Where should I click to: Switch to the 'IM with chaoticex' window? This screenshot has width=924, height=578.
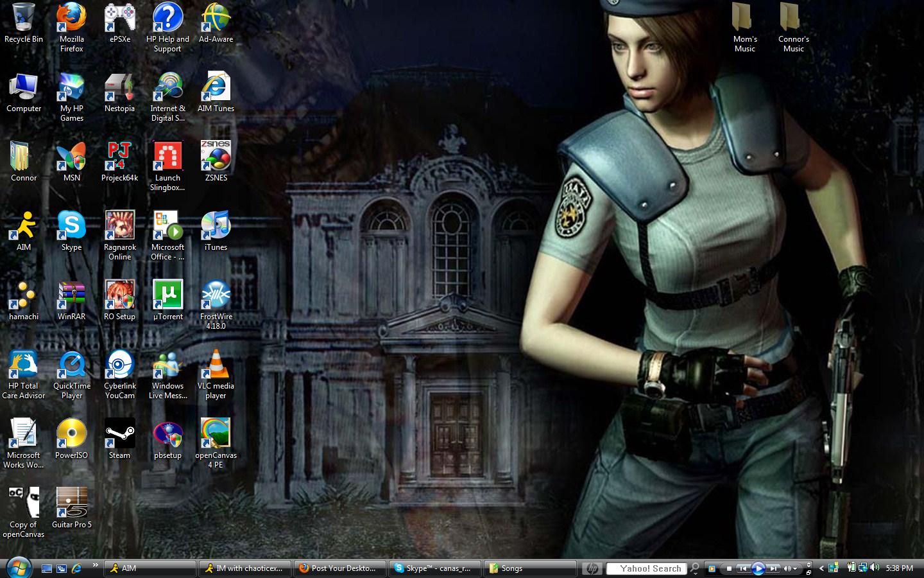point(244,568)
